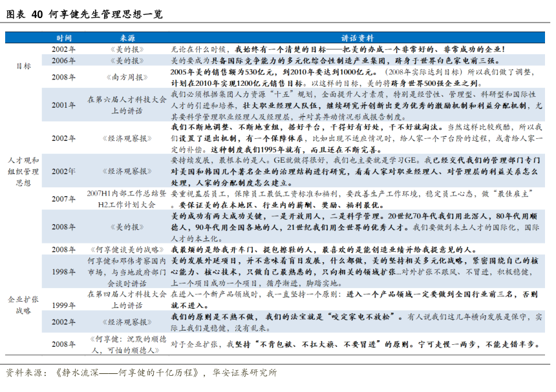The image size is (556, 392).
Task: Click the year cell '2001年'
Action: pos(64,105)
